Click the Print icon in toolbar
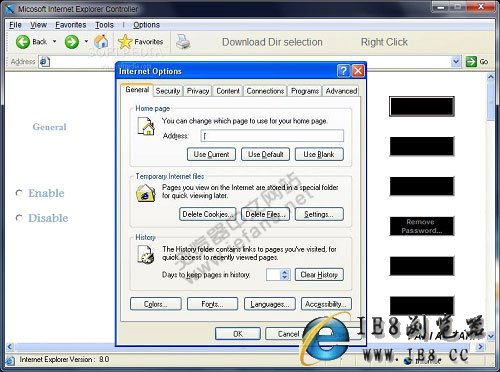This screenshot has width=500, height=372. 183,42
